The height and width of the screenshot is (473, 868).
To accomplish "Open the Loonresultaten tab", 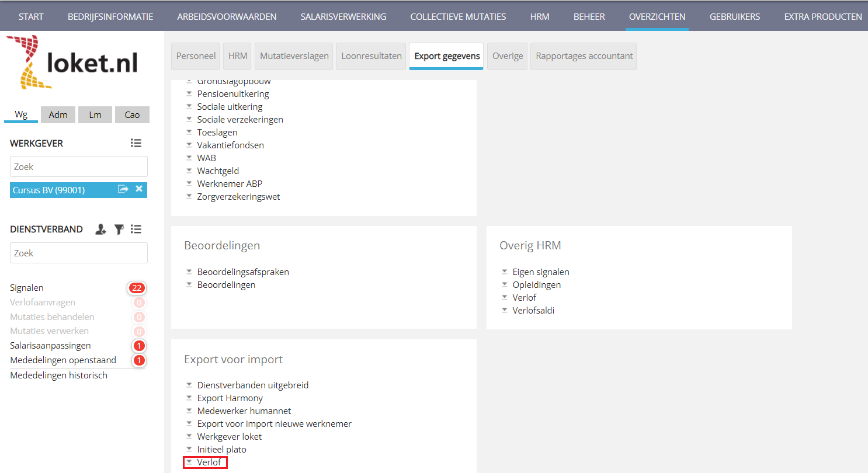I will coord(371,56).
